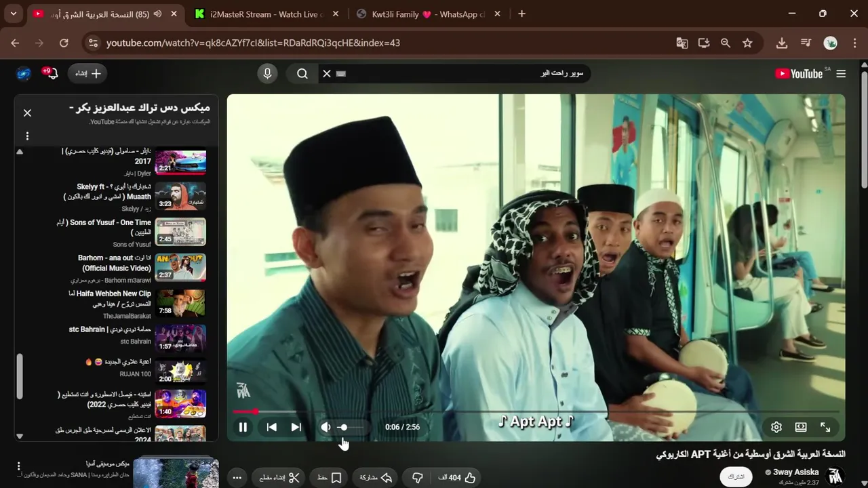Bookmark this page with the star icon
The height and width of the screenshot is (488, 868).
click(x=747, y=43)
